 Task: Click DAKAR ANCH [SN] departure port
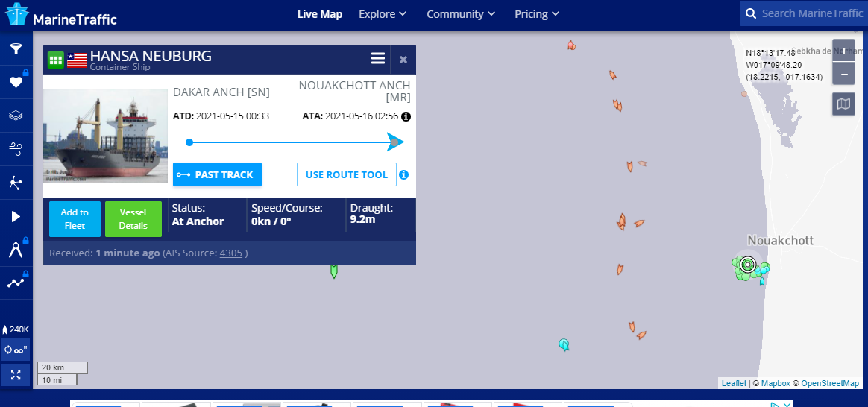point(221,92)
